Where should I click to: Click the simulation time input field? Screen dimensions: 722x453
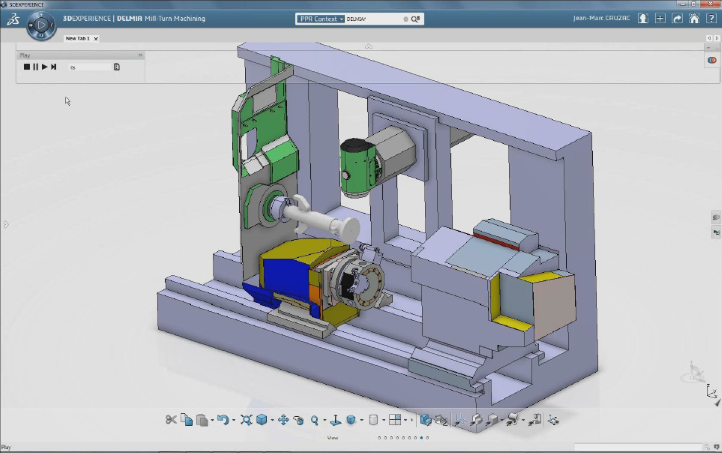point(90,67)
